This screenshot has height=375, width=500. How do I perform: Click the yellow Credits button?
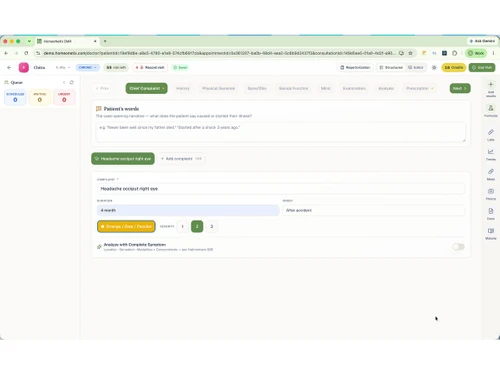click(454, 67)
